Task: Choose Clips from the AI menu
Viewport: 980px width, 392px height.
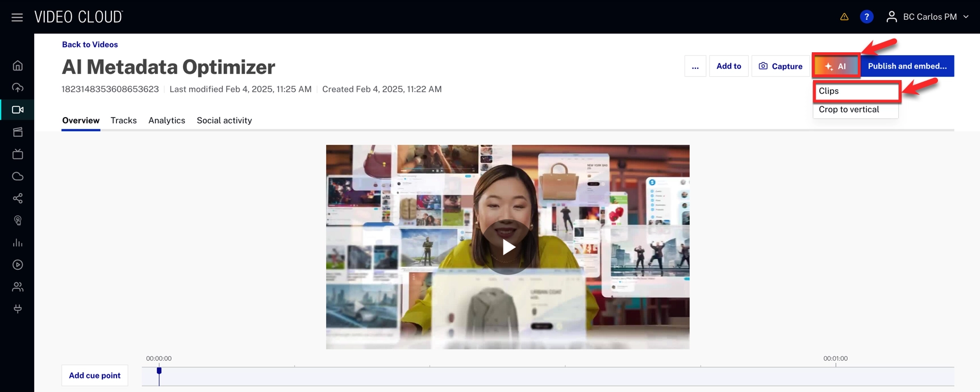Action: [x=856, y=91]
